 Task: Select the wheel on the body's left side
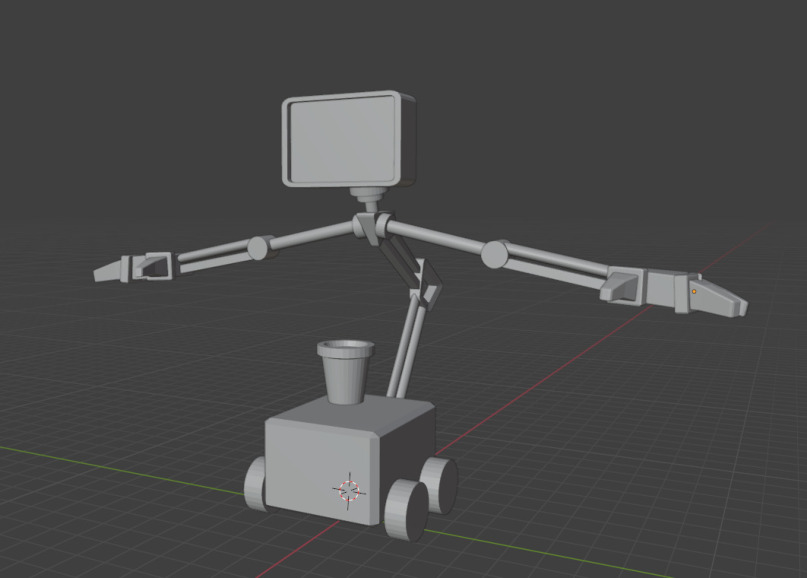258,484
